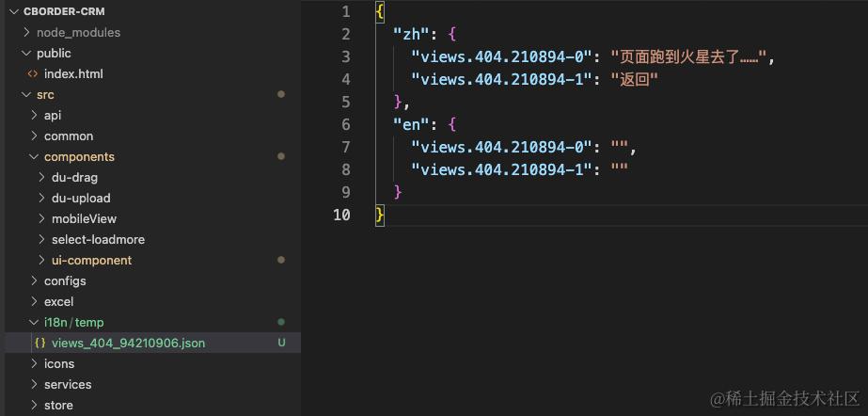Click the JSON braces icon of views_404_94210906.json
868x416 pixels.
pyautogui.click(x=39, y=343)
